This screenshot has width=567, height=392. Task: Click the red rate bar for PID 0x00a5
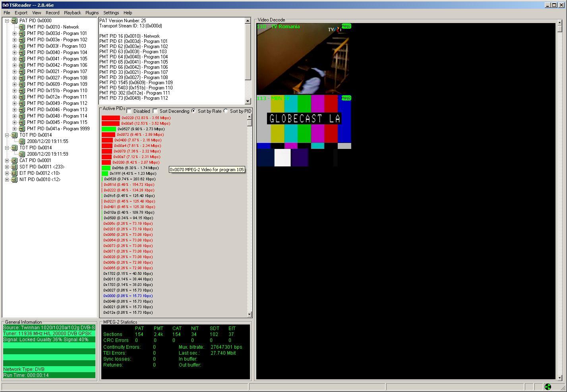coord(110,124)
